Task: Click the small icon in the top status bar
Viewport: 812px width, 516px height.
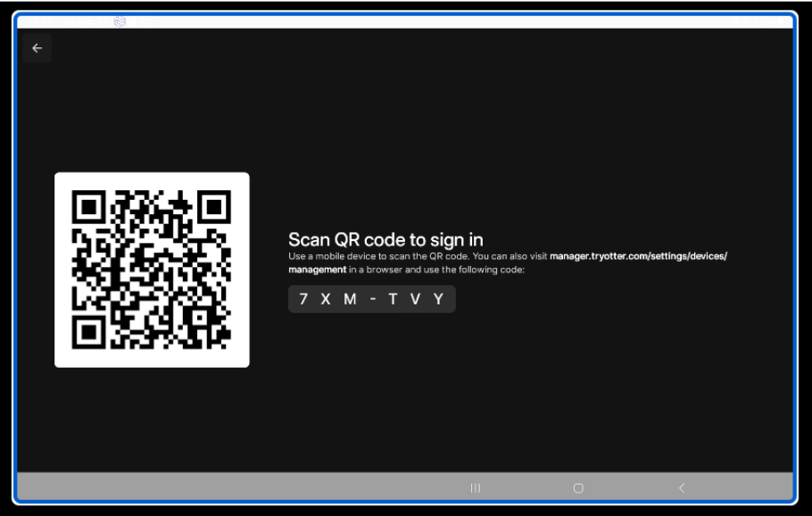Action: click(120, 21)
